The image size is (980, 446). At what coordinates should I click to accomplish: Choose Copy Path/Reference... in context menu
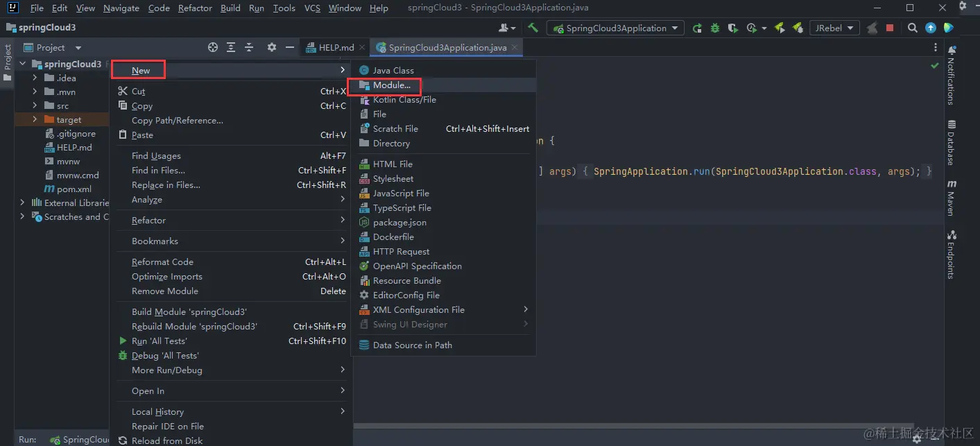tap(230, 120)
